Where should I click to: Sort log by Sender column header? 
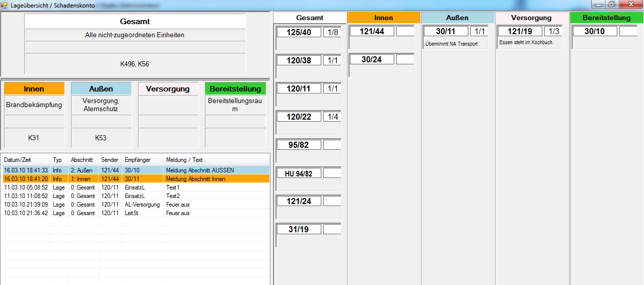coord(110,160)
